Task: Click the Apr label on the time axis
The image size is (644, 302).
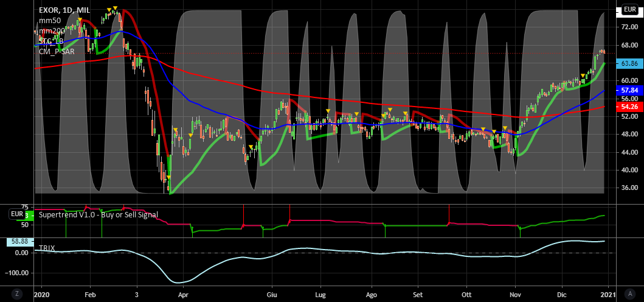Action: point(184,293)
